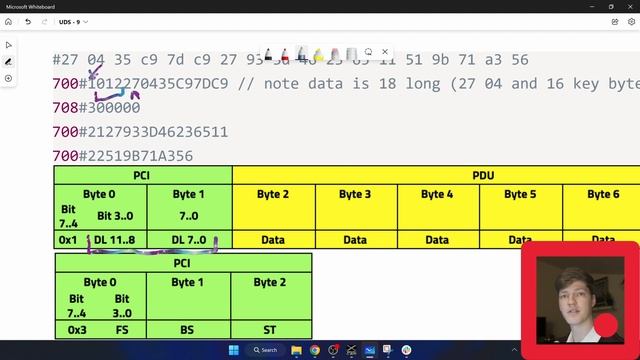
Task: Pick the dark blue pen
Action: (302, 54)
